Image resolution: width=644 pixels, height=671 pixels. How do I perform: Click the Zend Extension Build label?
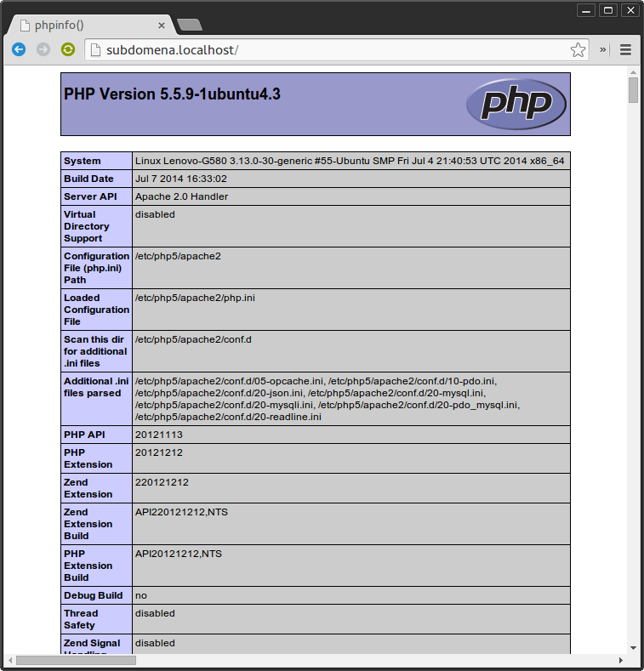88,524
